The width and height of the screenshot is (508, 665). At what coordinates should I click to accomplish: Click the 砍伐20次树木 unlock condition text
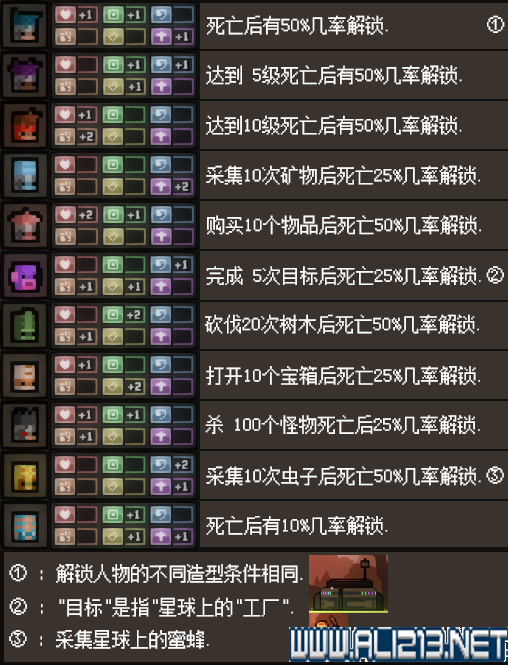tap(261, 326)
